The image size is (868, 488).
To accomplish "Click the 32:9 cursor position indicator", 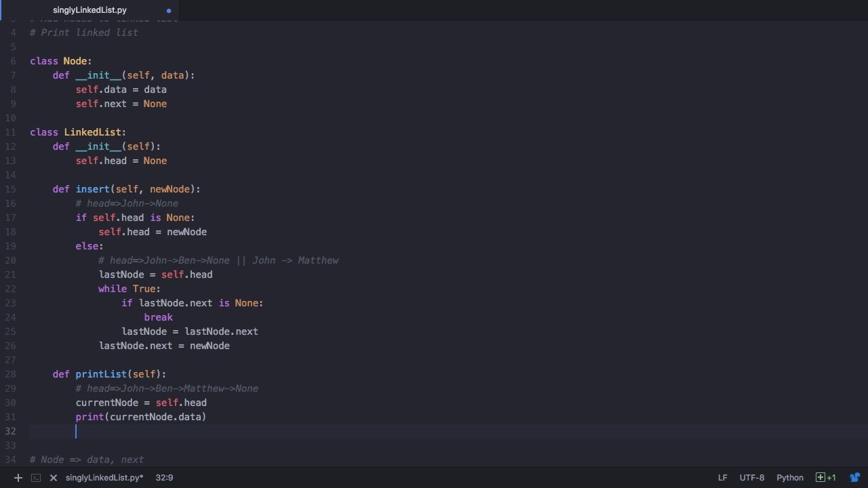I will pyautogui.click(x=164, y=477).
